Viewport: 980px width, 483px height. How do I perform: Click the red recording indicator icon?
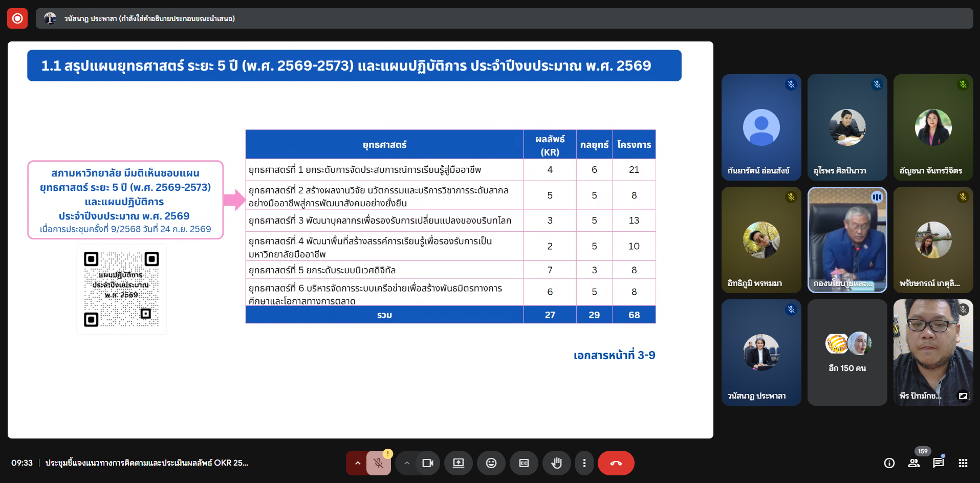pyautogui.click(x=17, y=18)
